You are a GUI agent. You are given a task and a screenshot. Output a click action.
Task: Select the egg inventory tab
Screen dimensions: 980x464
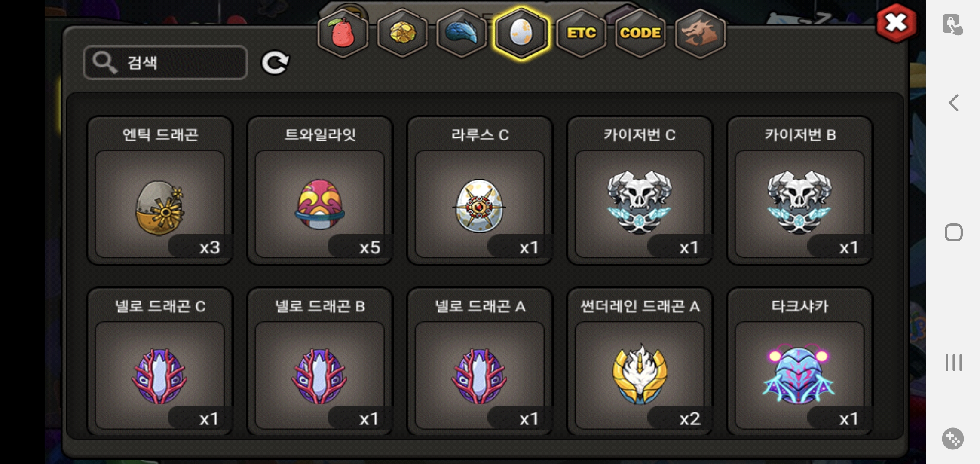point(521,33)
